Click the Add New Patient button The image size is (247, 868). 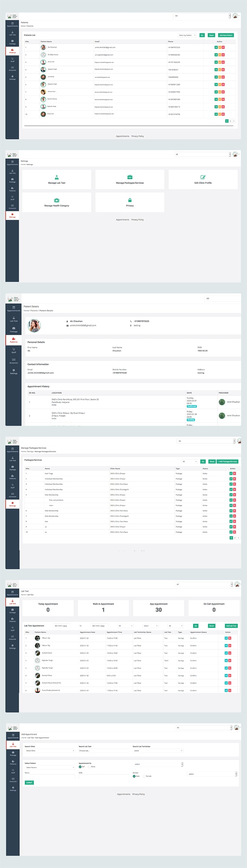[226, 35]
